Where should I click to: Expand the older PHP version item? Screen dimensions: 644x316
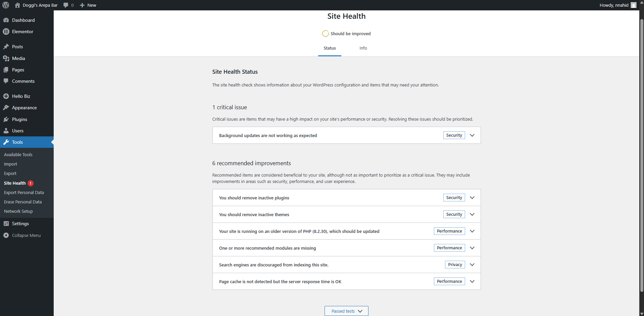pos(472,231)
